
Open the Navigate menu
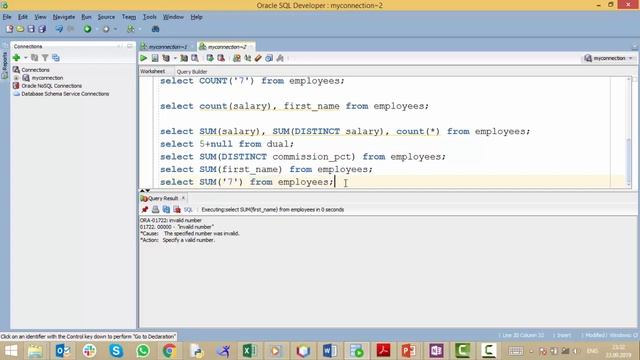click(x=64, y=17)
